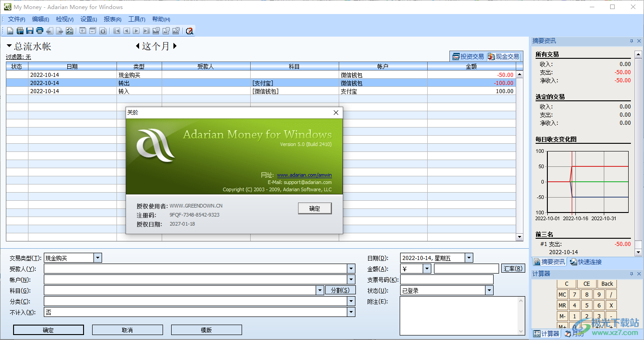Toggle 不计入 field from 否

coord(351,312)
